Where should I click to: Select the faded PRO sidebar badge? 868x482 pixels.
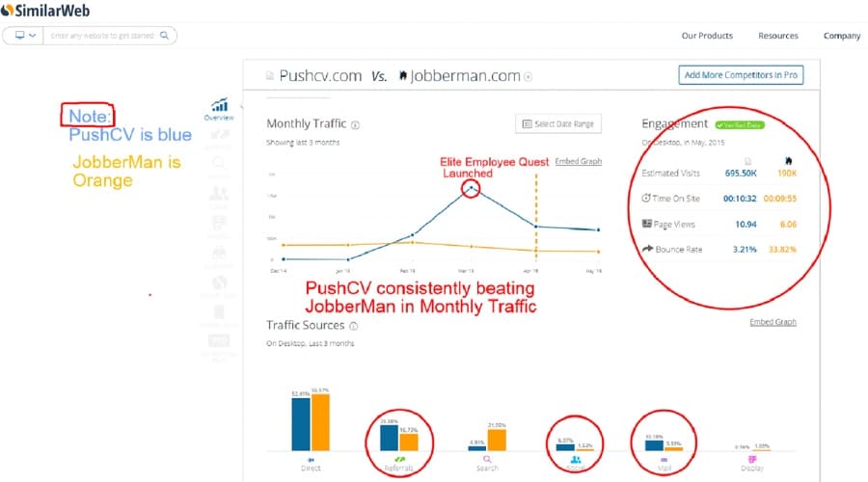click(219, 339)
